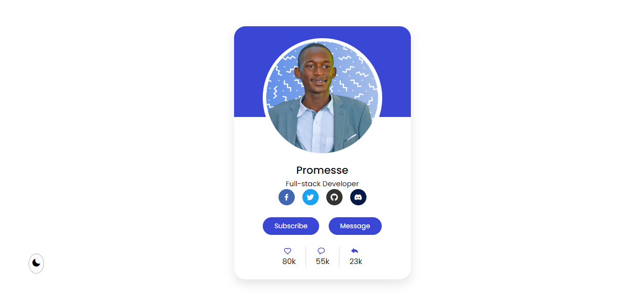Open the GitHub profile icon
This screenshot has height=296, width=644.
coord(334,197)
